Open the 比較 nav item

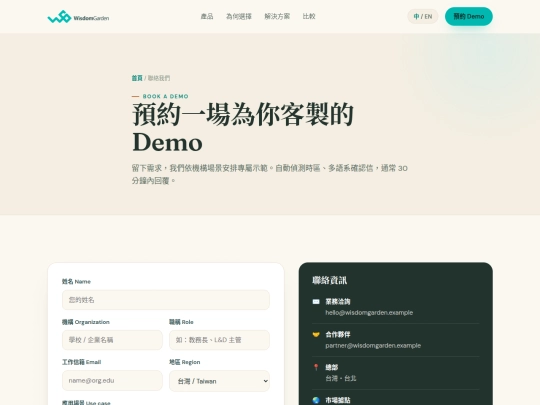pyautogui.click(x=309, y=17)
